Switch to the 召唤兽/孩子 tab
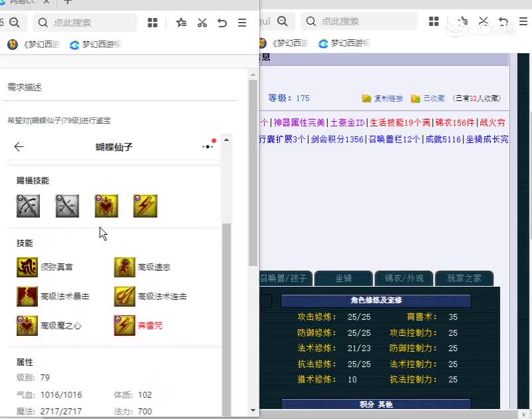532x419 pixels. click(x=286, y=279)
